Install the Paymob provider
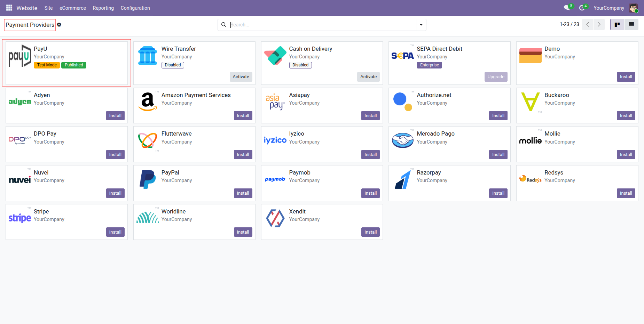 [x=370, y=193]
